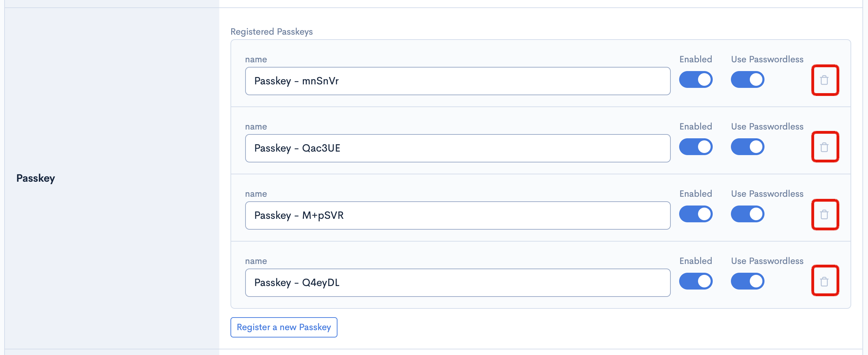Edit the name field of Passkey Qac3UE
The height and width of the screenshot is (355, 868).
click(457, 148)
